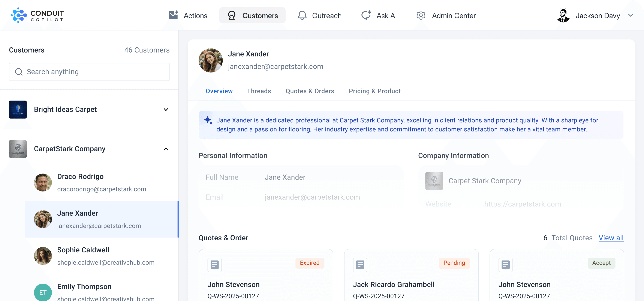Screen dimensions: 644x301
Task: Collapse the CarpetStark Company group
Action: 166,149
